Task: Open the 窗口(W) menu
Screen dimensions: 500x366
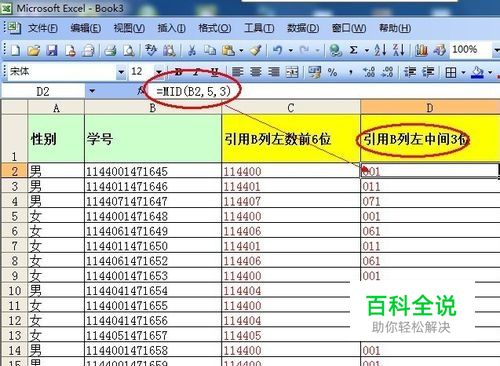Action: 349,28
